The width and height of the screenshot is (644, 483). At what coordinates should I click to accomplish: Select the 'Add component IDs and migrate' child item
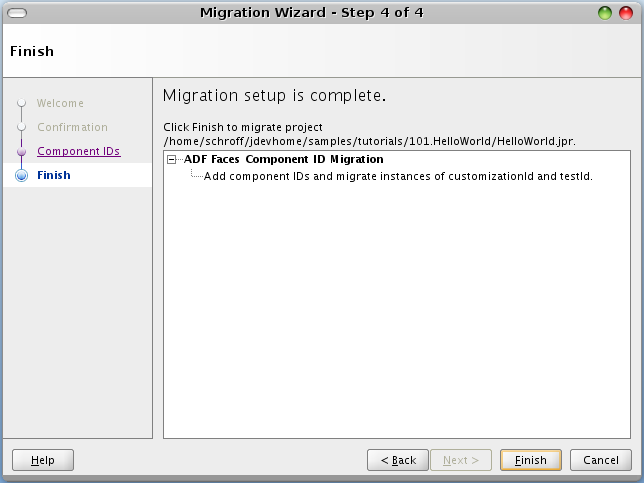[398, 177]
